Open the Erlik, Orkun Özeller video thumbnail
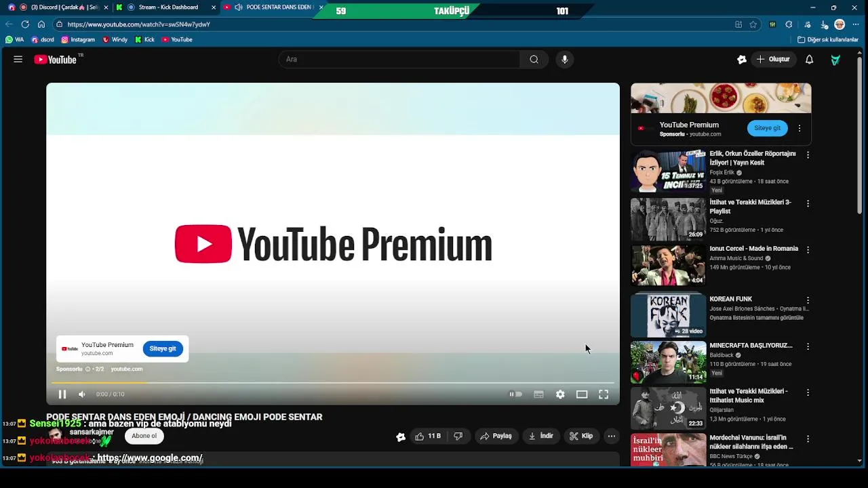This screenshot has width=868, height=488. point(669,171)
